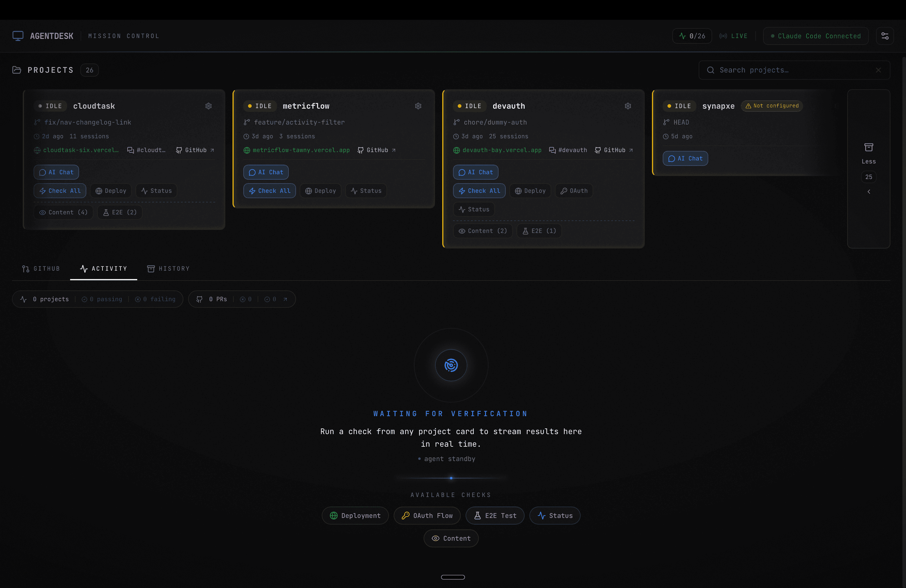Select the E2E Test available check
This screenshot has height=588, width=906.
[x=495, y=516]
